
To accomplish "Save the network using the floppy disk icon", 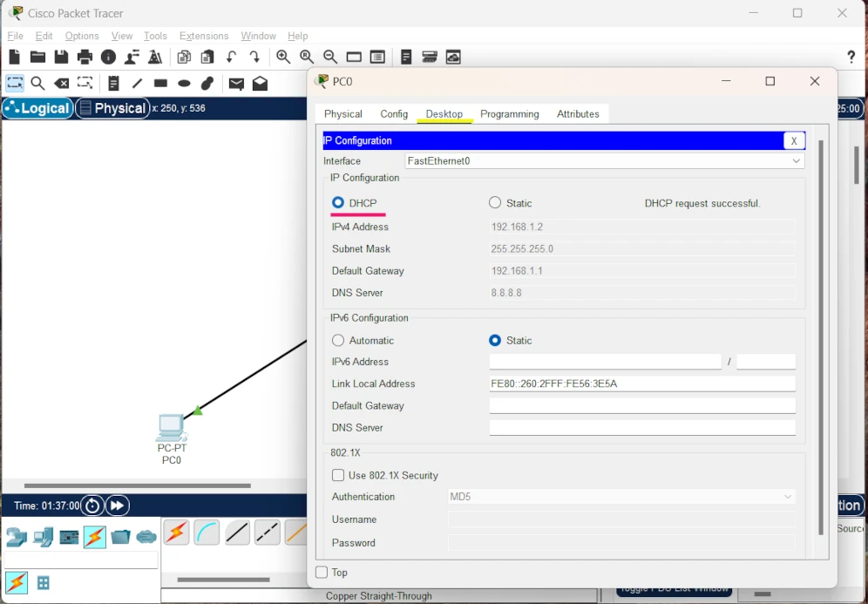I will coord(61,57).
